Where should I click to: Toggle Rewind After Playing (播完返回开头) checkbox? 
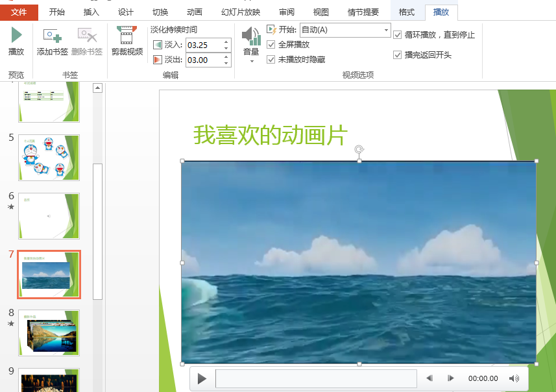coord(398,55)
